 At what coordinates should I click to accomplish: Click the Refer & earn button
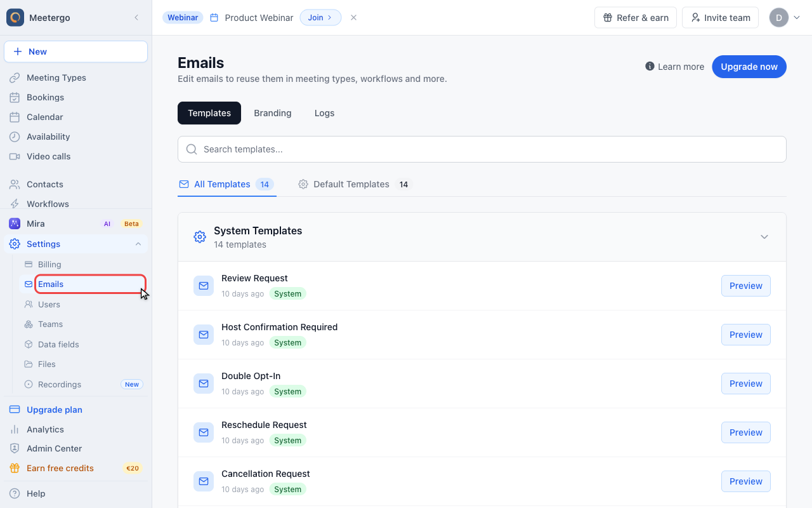636,18
